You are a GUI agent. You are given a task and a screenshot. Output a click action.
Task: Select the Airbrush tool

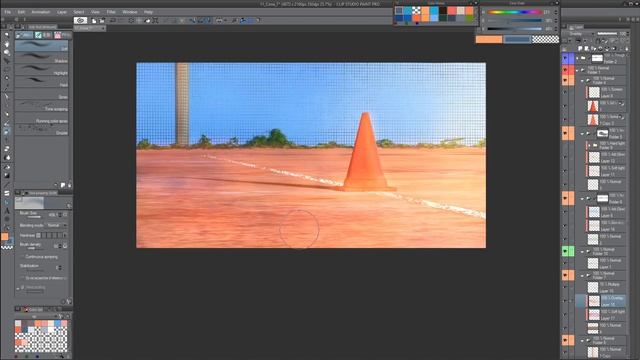coord(7,123)
